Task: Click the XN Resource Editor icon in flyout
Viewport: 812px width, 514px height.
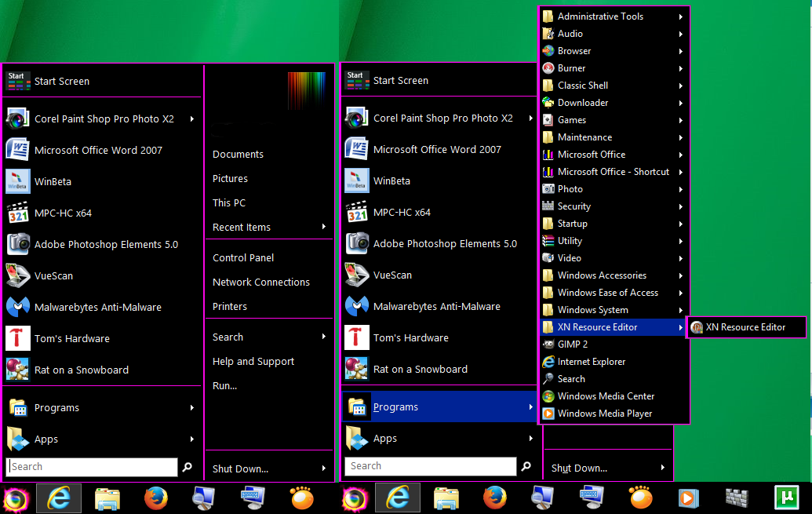Action: click(697, 327)
